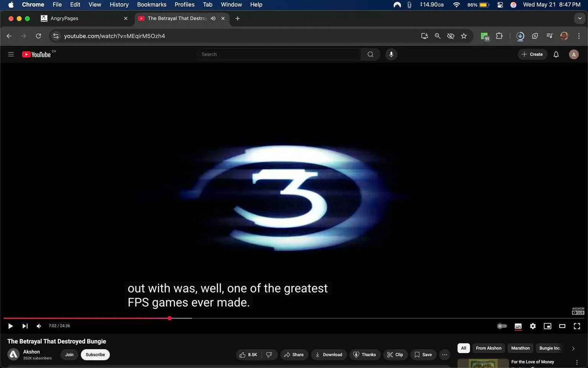Open the player settings gear
Viewport: 588px width, 368px height.
click(x=532, y=326)
